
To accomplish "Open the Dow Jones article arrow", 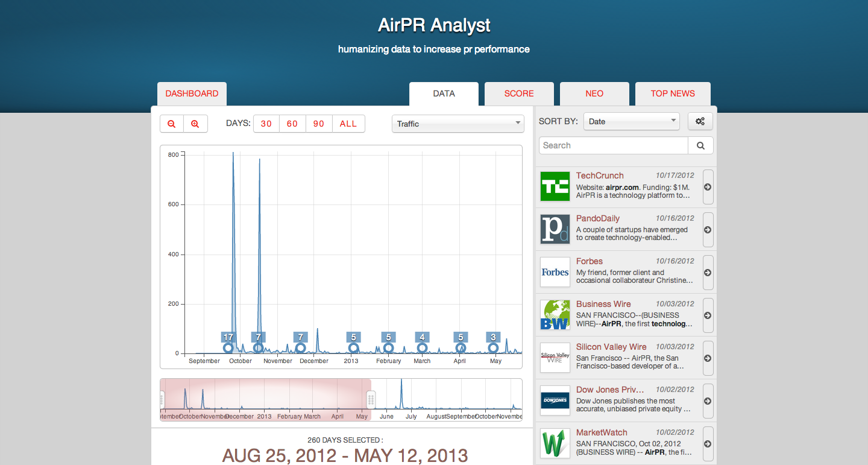I will pyautogui.click(x=708, y=401).
